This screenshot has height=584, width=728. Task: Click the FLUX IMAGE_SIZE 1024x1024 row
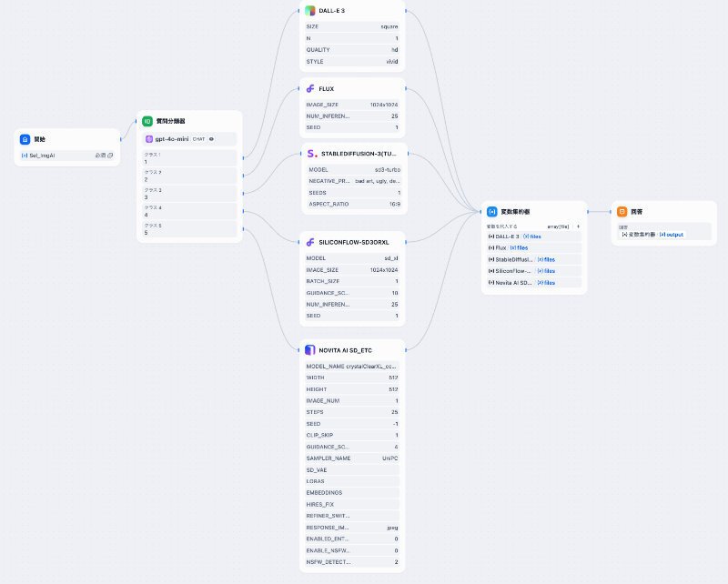[x=352, y=105]
